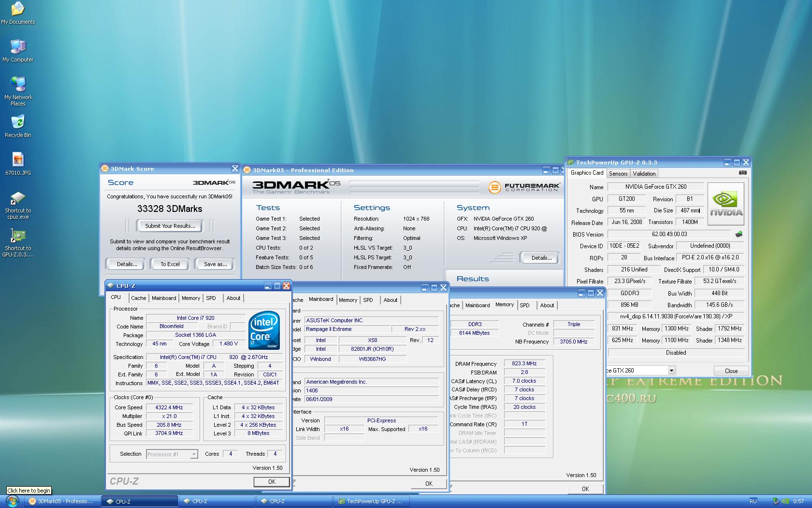
Task: Click the To Excel button
Action: tap(170, 264)
